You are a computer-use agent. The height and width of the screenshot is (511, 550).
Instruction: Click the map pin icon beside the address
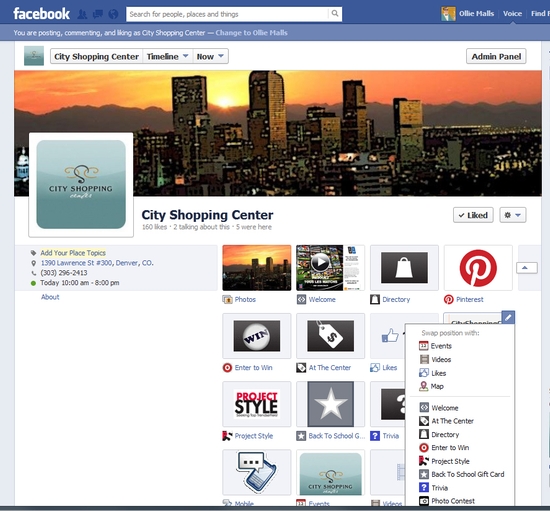pyautogui.click(x=34, y=263)
